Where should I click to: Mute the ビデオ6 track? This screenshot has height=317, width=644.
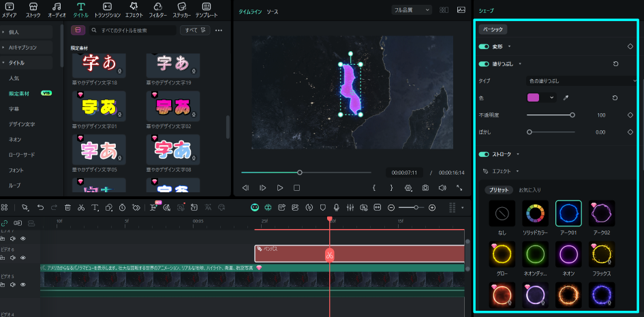[13, 258]
